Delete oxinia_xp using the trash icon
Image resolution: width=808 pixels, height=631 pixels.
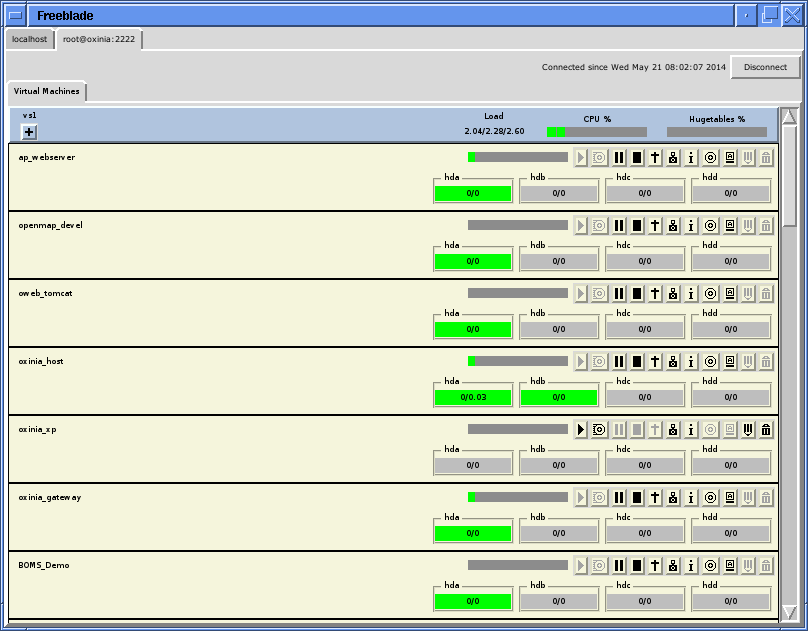pos(766,429)
